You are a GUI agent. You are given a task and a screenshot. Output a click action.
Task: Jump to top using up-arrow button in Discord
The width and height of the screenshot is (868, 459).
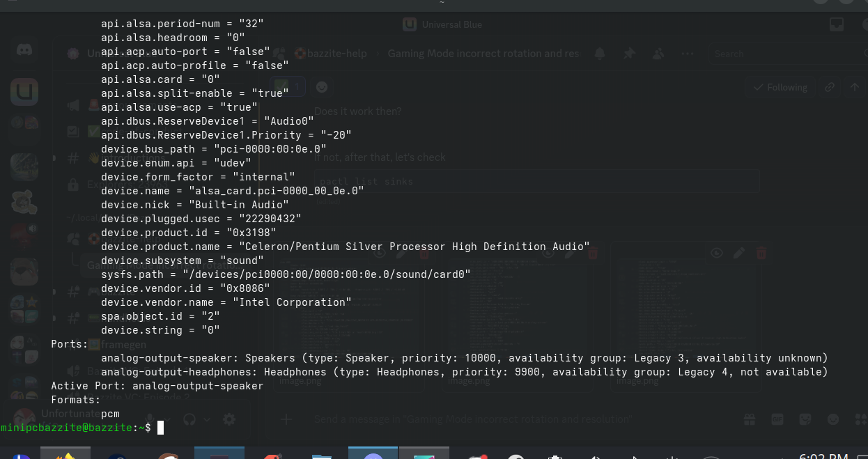pyautogui.click(x=855, y=87)
